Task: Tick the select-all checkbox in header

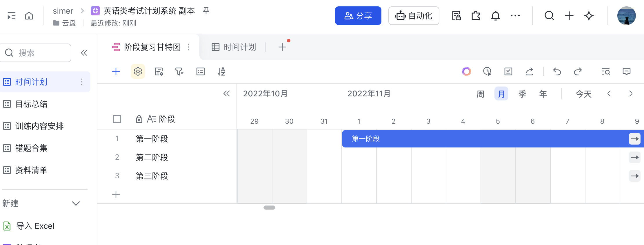Action: [x=117, y=119]
